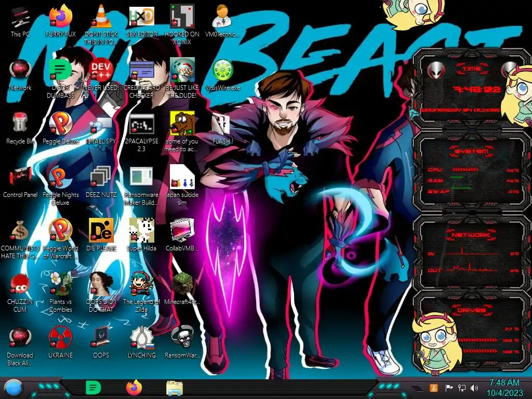
Task: Click the UKRAINE radiation symbol icon
Action: click(x=60, y=337)
